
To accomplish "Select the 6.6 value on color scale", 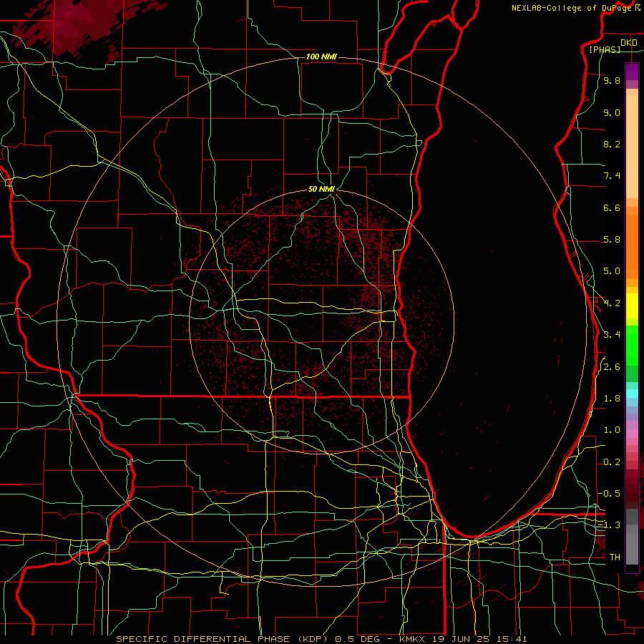I will [x=612, y=208].
